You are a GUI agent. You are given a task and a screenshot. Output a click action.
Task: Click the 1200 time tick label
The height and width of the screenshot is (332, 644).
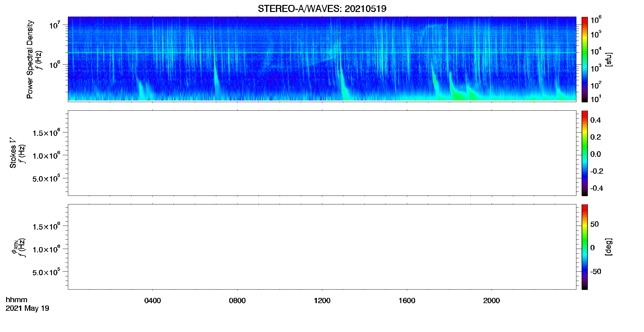coord(322,301)
